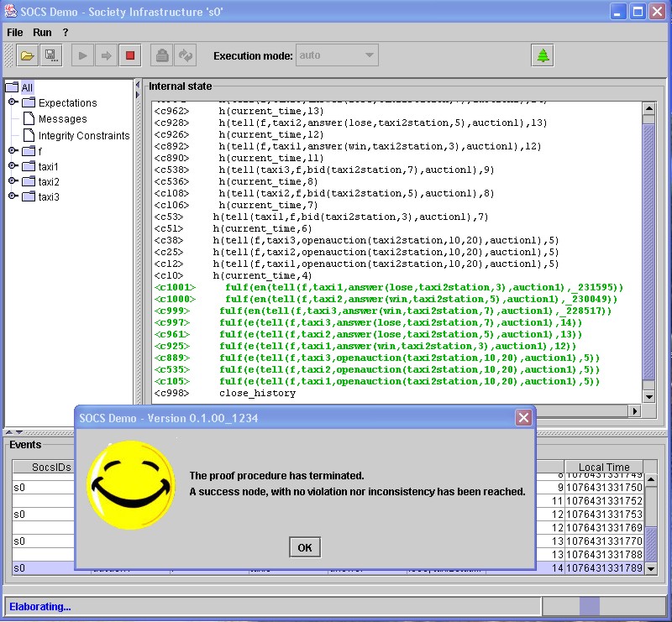Click the save floppy disk icon
The height and width of the screenshot is (622, 672).
pos(50,56)
